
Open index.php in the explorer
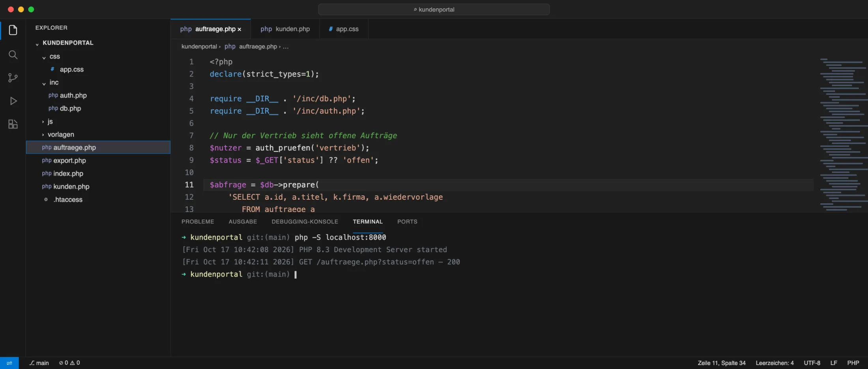98,174
